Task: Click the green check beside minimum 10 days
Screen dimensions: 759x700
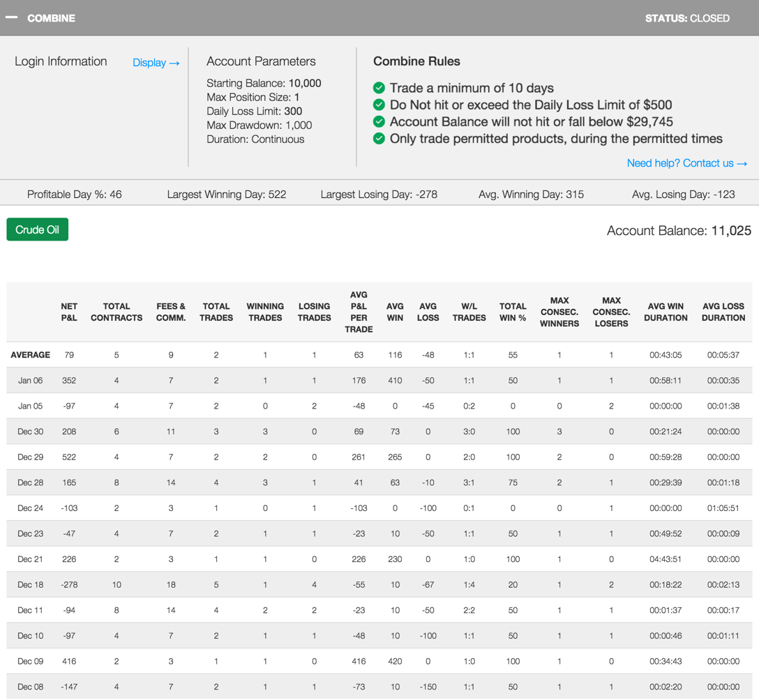Action: [x=379, y=88]
